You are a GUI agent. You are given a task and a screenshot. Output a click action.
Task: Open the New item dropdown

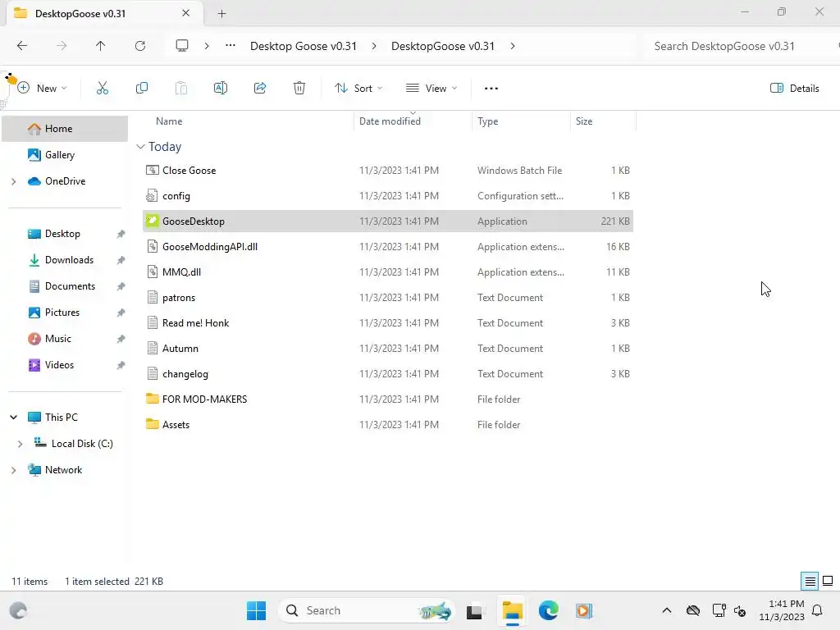(x=43, y=89)
